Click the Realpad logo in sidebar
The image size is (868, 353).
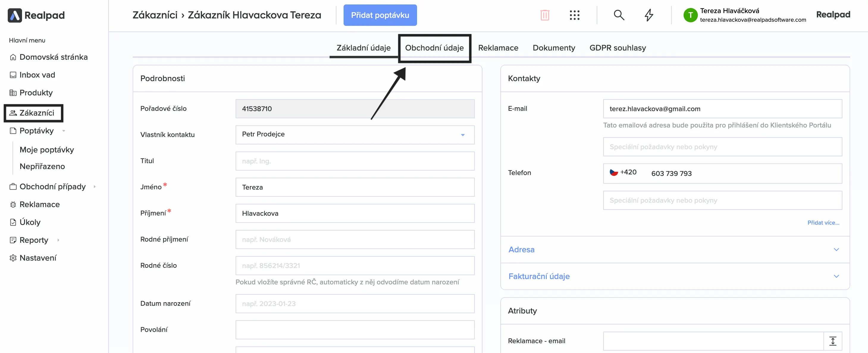[36, 15]
